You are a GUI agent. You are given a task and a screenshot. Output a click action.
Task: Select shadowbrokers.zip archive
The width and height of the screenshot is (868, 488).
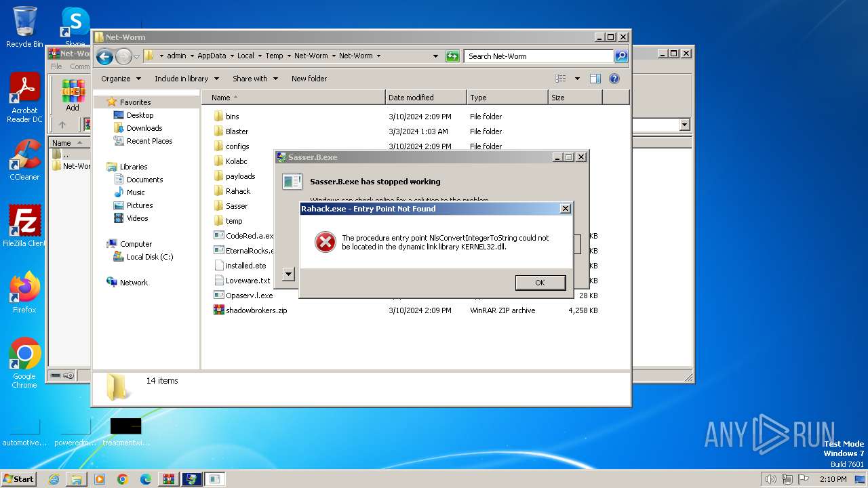[x=256, y=310]
